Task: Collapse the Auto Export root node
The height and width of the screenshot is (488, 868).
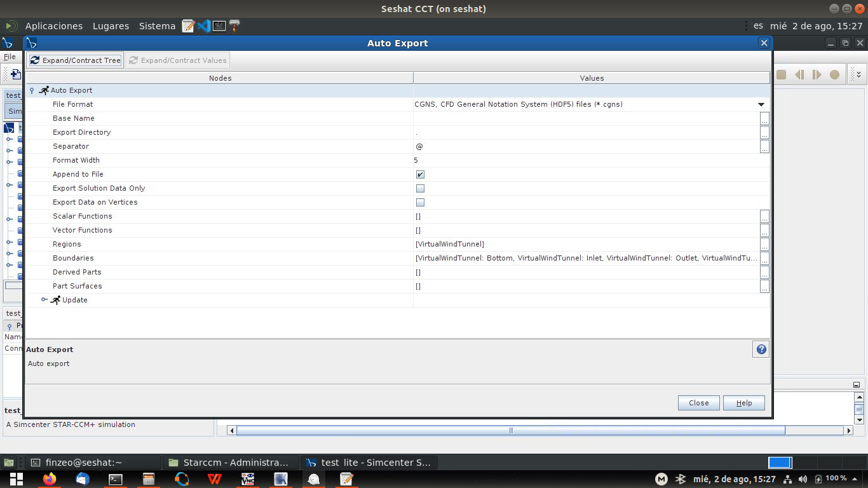Action: pyautogui.click(x=32, y=91)
